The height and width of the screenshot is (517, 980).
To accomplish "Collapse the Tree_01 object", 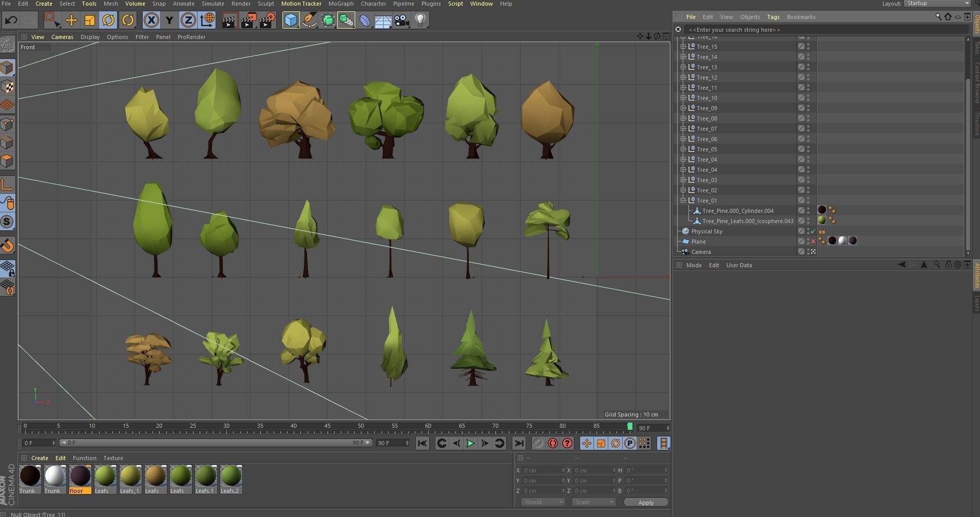I will click(x=683, y=201).
